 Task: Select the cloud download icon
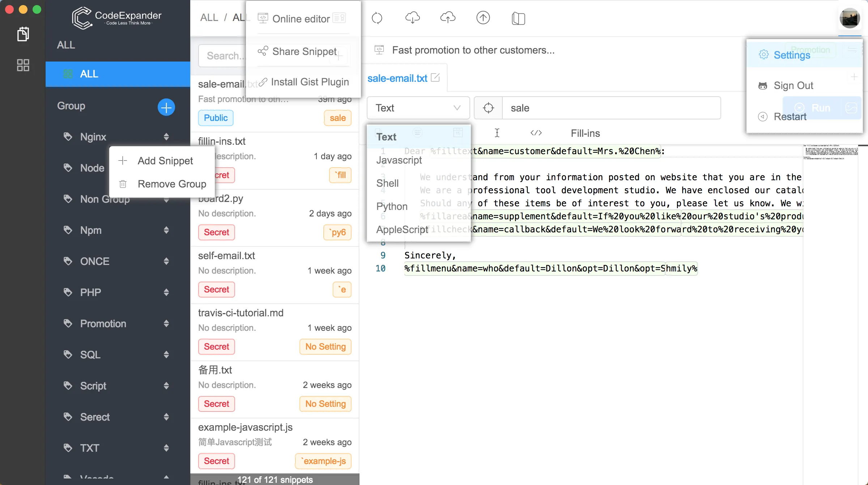click(412, 18)
